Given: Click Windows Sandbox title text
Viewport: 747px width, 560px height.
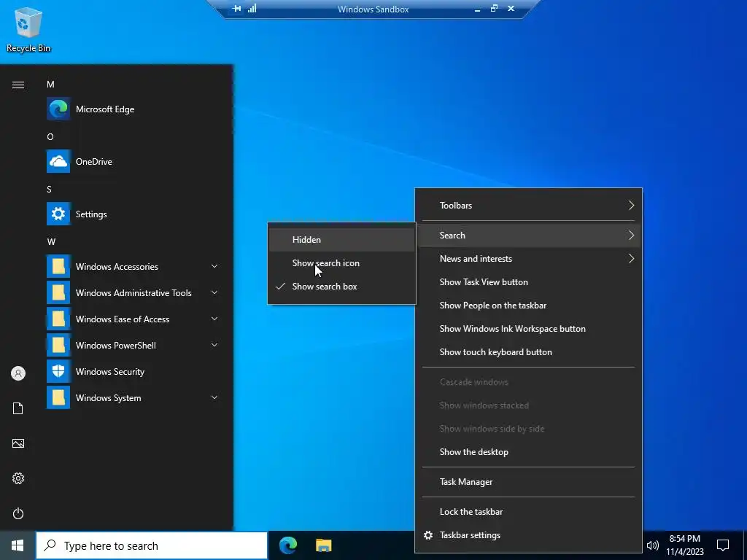Looking at the screenshot, I should (373, 9).
